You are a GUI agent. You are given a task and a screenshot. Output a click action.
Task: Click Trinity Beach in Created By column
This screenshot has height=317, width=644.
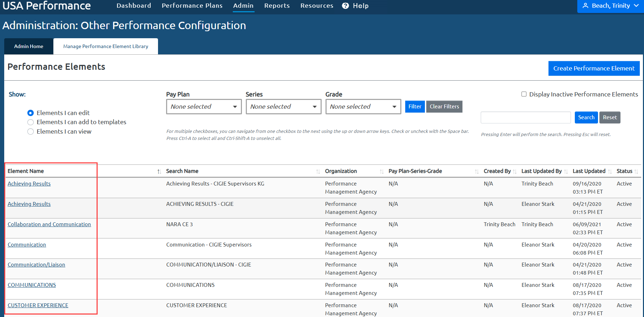click(499, 224)
